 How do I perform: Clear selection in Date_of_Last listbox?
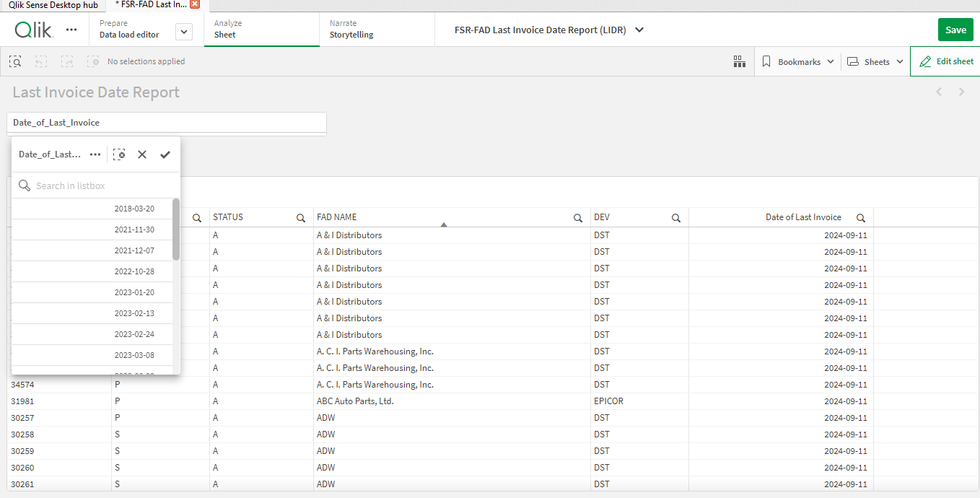pyautogui.click(x=119, y=154)
